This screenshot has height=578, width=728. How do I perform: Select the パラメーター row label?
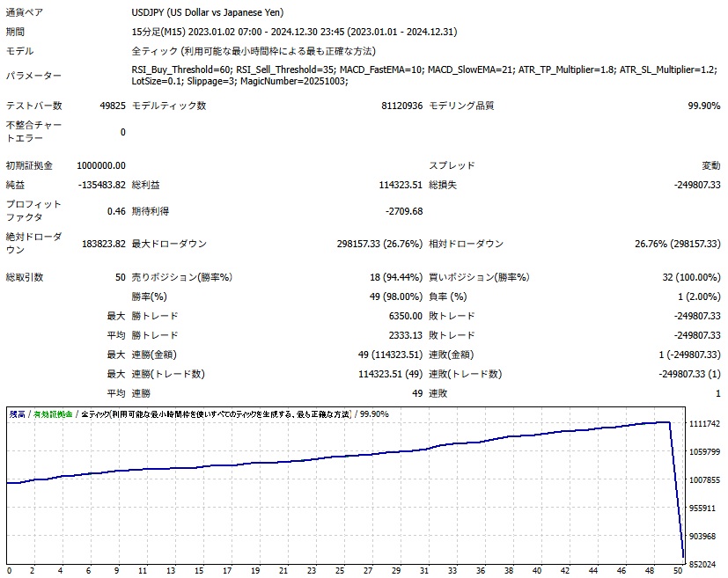pyautogui.click(x=33, y=76)
